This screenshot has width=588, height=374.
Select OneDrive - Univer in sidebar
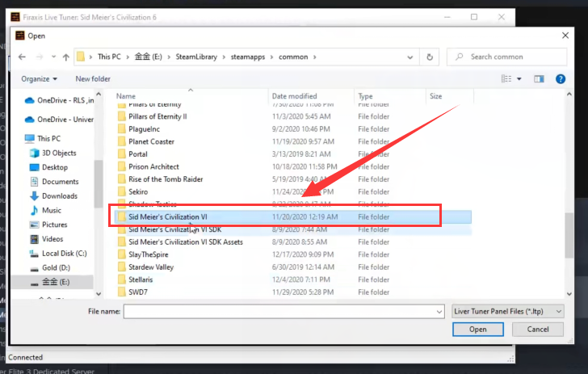point(59,120)
